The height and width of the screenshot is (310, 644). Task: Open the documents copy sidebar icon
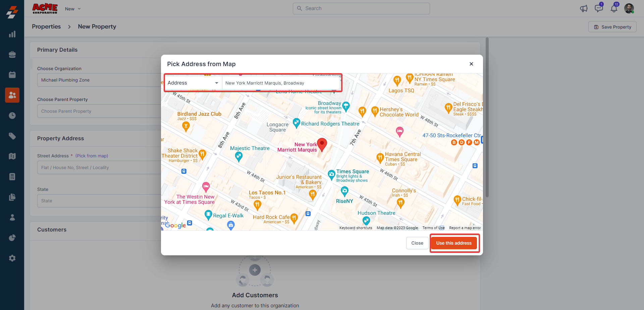click(x=12, y=197)
